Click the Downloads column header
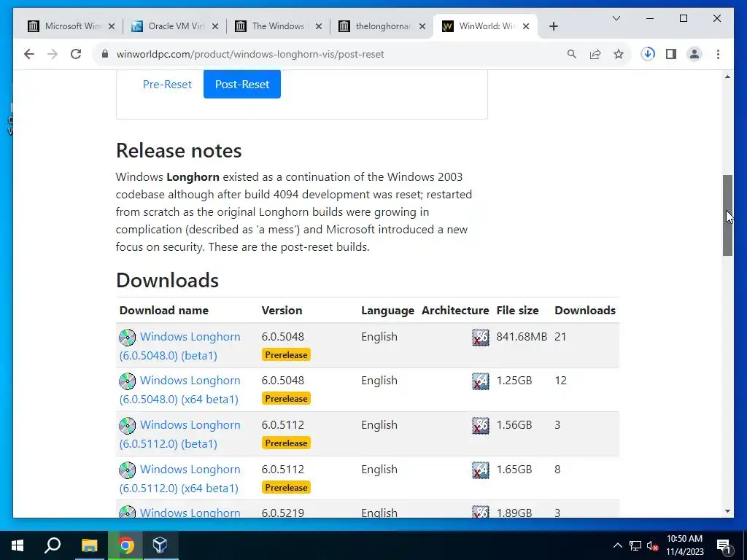This screenshot has height=560, width=747. tap(585, 311)
